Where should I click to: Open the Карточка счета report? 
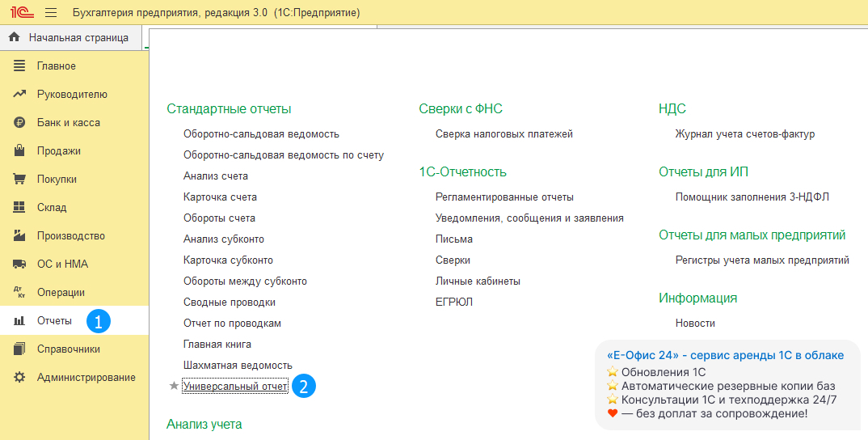221,197
